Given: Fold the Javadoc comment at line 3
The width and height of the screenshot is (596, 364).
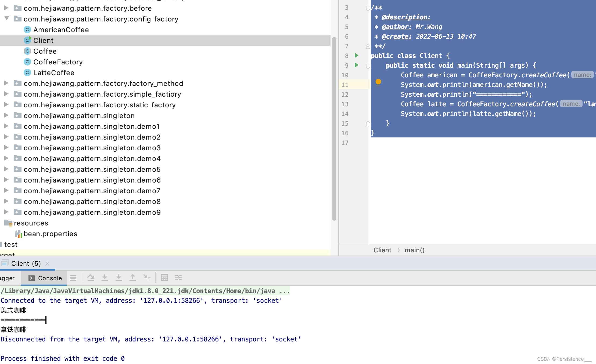Looking at the screenshot, I should tap(368, 8).
